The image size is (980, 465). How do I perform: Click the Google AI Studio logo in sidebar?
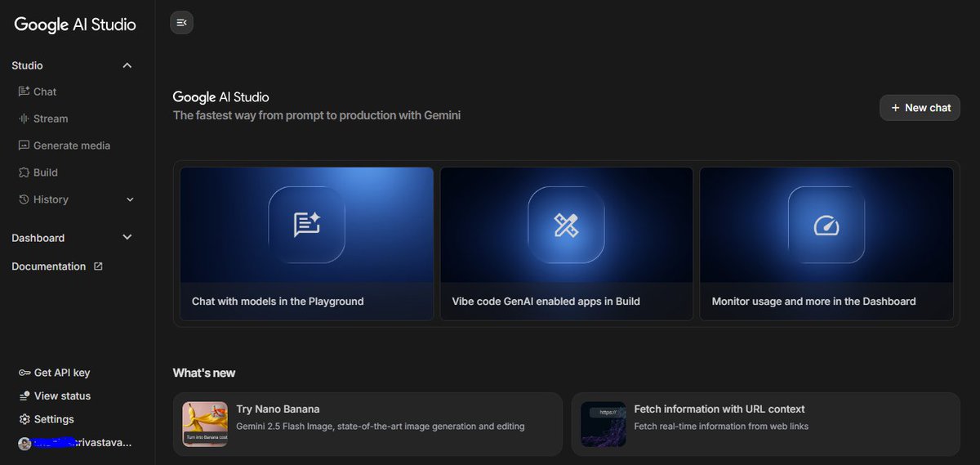(75, 25)
